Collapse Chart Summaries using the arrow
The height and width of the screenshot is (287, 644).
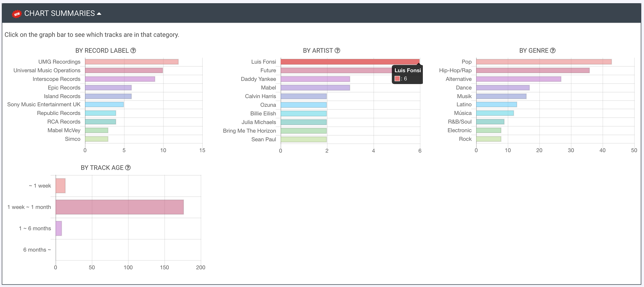(x=99, y=14)
